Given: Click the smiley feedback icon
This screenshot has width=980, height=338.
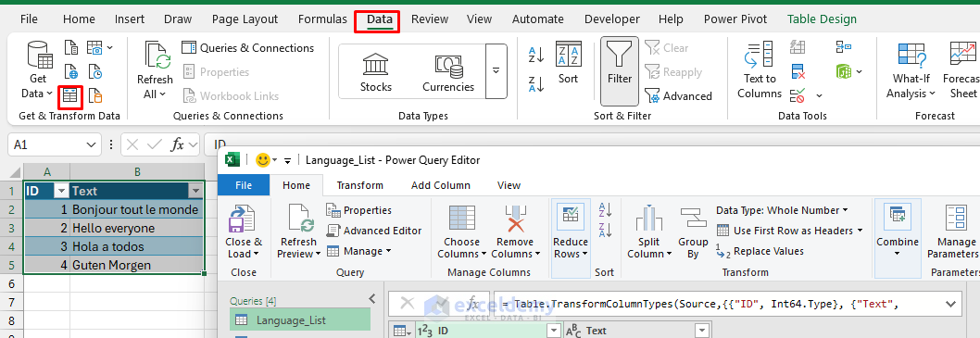Looking at the screenshot, I should 263,160.
